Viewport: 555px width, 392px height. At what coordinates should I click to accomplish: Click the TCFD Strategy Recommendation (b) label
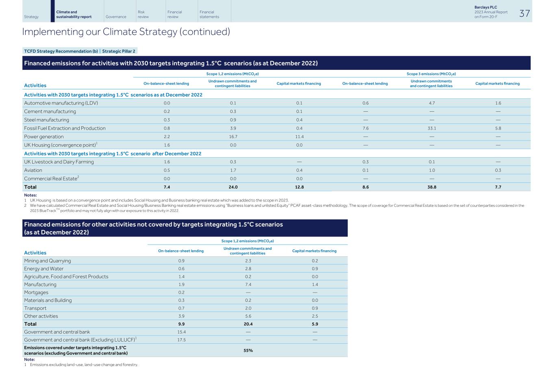(x=61, y=51)
